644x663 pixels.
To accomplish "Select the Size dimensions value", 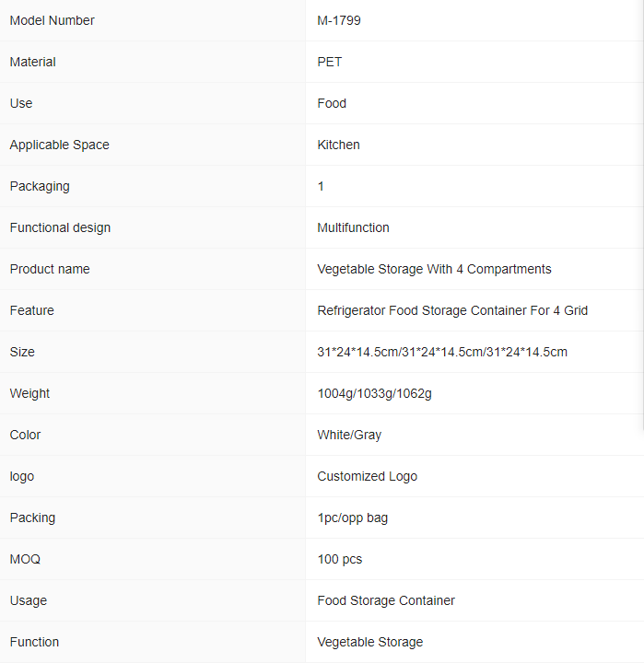I will pos(442,352).
